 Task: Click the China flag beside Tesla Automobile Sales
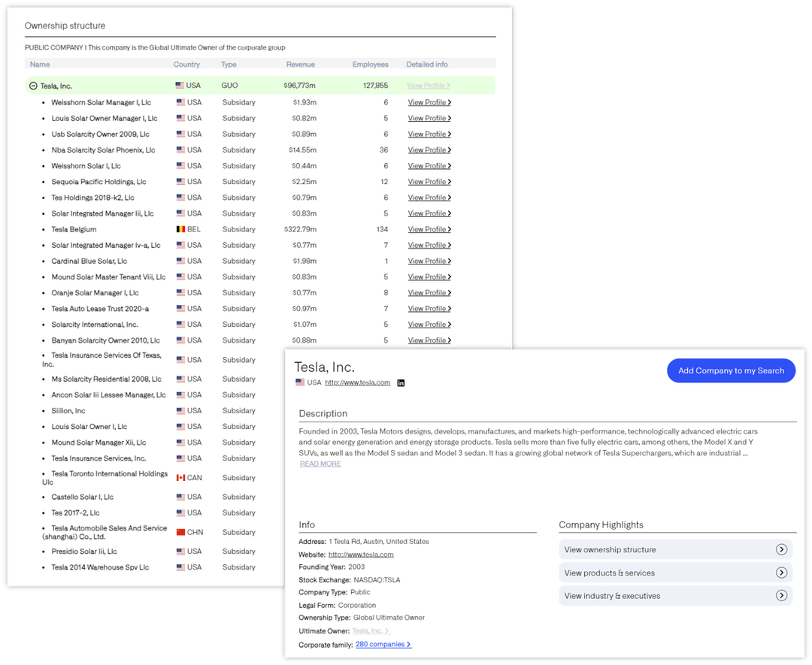point(180,532)
